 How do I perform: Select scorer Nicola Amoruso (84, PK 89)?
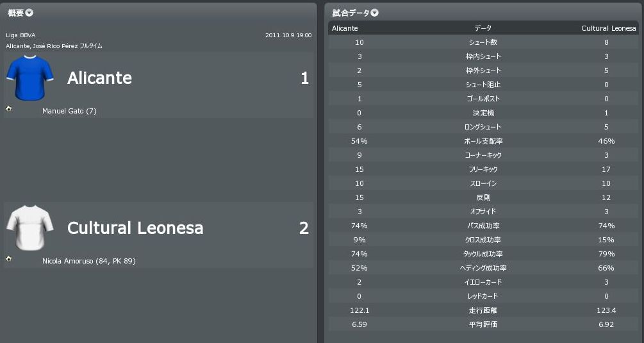(88, 262)
